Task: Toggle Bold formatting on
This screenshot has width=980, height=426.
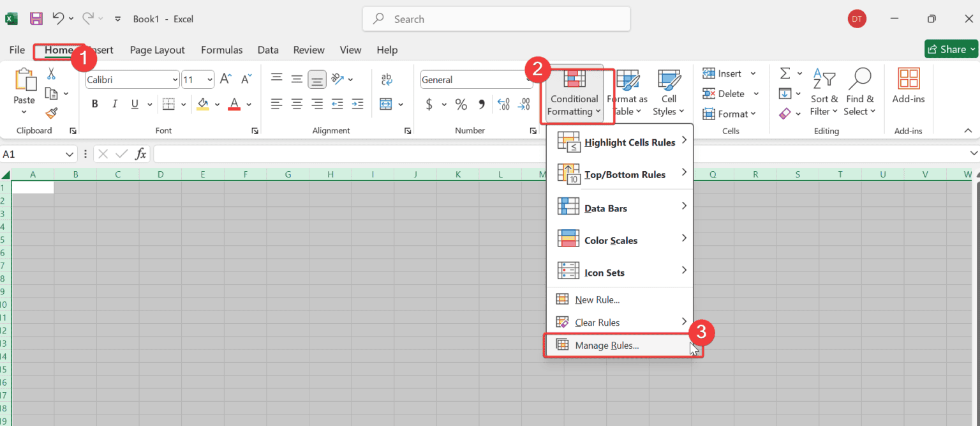Action: 95,104
